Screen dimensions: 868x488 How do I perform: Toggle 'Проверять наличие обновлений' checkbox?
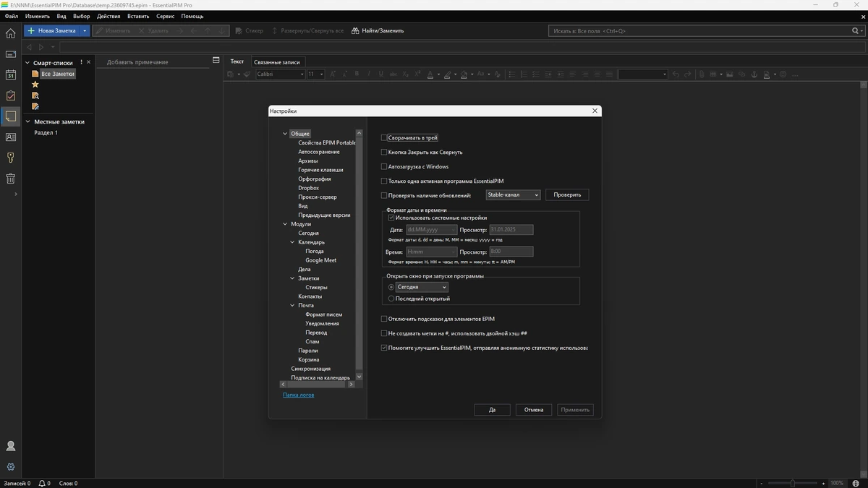pyautogui.click(x=384, y=195)
